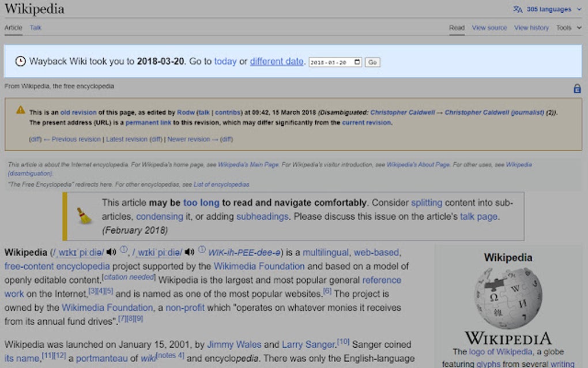Click inside the 2018-03-20 date input
This screenshot has height=368, width=588.
[329, 62]
